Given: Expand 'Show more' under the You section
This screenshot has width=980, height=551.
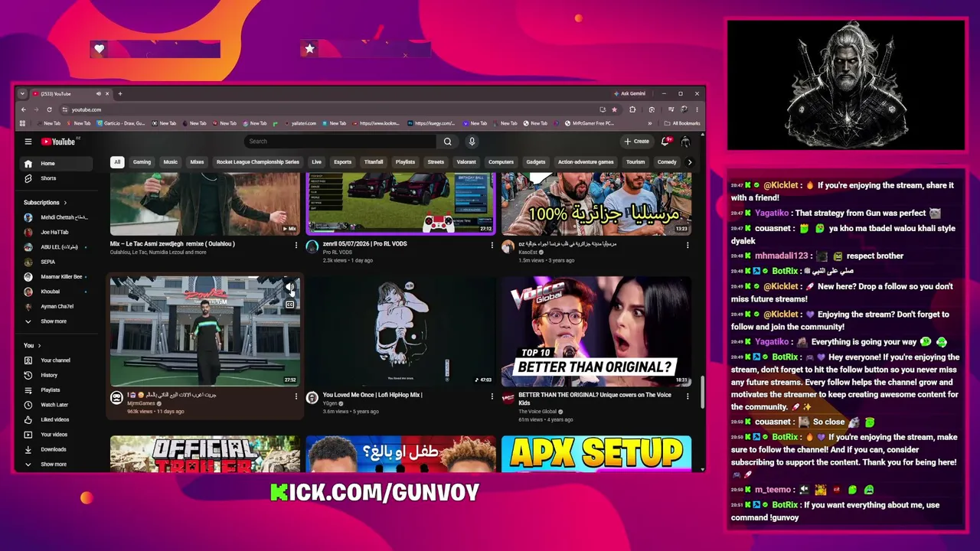Looking at the screenshot, I should [x=56, y=465].
